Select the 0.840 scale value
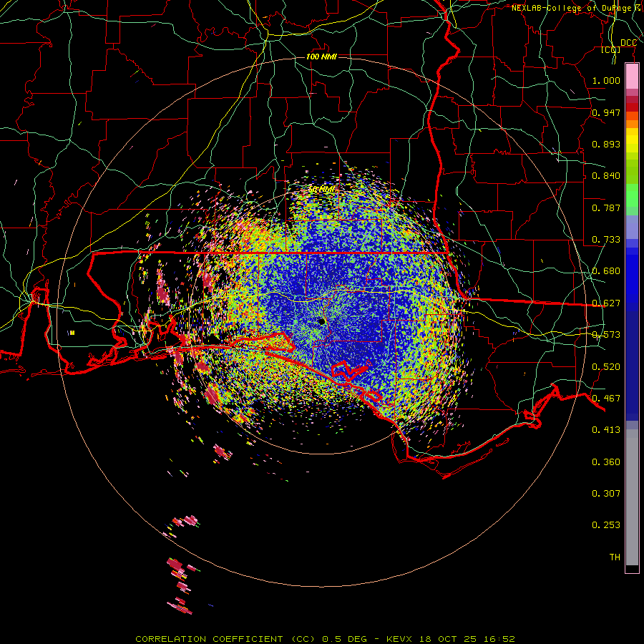Screen dimensions: 644x644 pyautogui.click(x=606, y=176)
